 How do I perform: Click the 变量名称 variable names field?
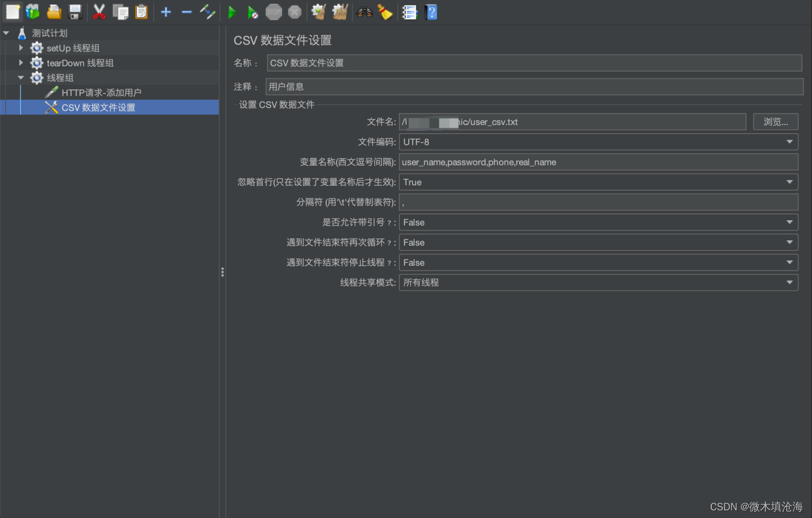pyautogui.click(x=599, y=162)
